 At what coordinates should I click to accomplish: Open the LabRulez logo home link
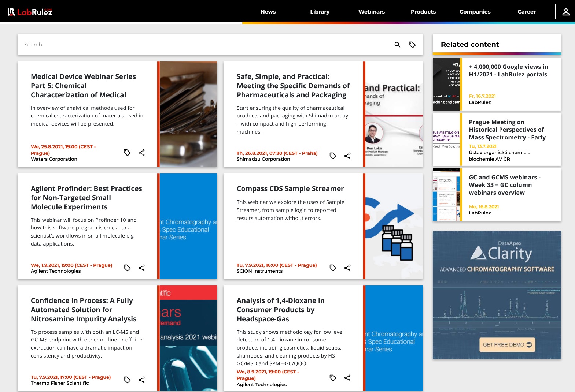[x=30, y=12]
